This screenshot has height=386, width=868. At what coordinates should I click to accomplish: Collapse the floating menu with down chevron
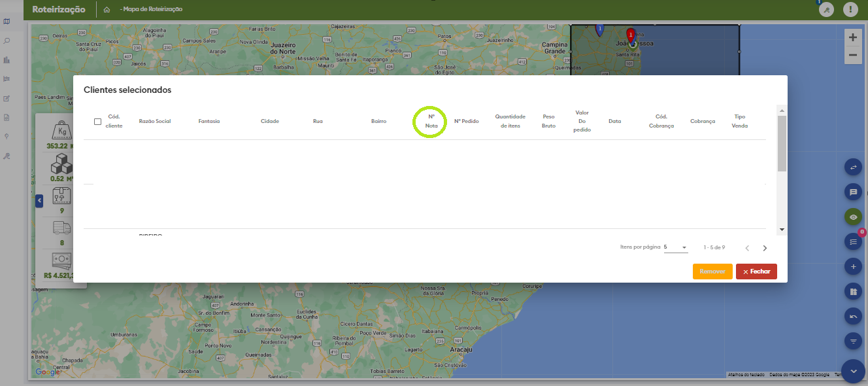tap(853, 371)
